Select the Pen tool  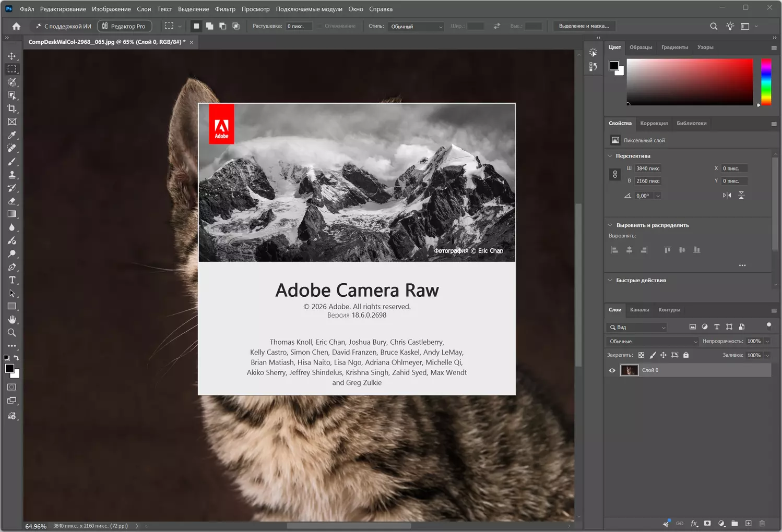tap(11, 267)
